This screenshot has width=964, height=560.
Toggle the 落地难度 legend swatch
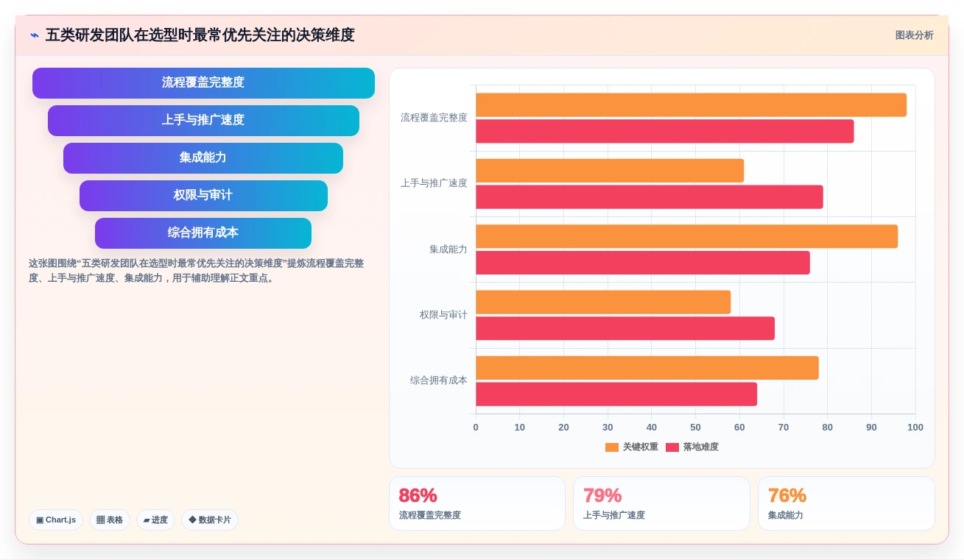pos(672,447)
